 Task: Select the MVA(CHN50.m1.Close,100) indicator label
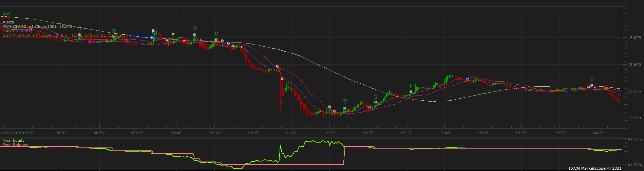[x=37, y=27]
